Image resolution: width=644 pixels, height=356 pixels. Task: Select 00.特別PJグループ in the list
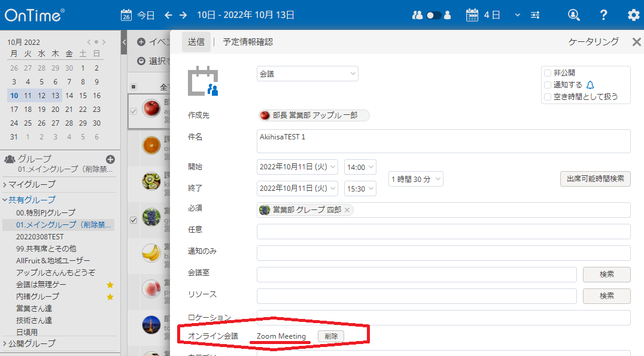click(x=45, y=212)
